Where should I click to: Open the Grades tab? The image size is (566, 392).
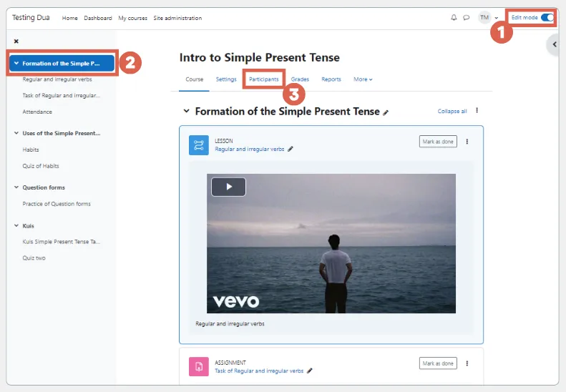[300, 79]
